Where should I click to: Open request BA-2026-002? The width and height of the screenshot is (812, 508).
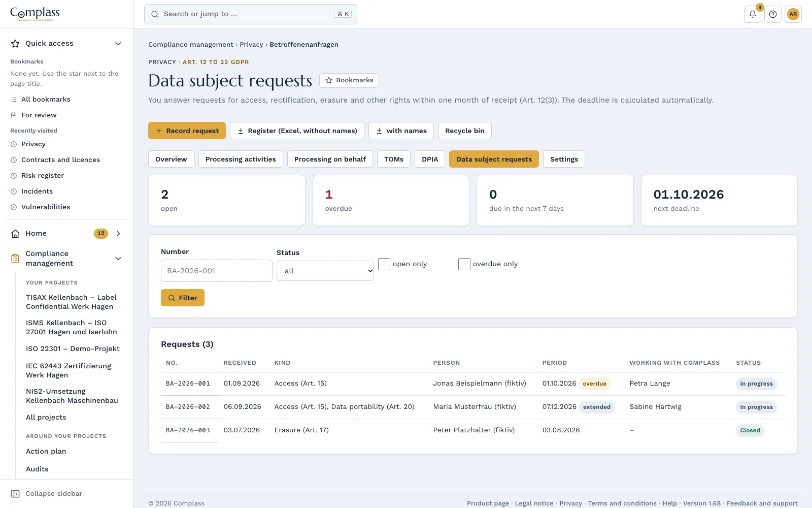tap(188, 407)
